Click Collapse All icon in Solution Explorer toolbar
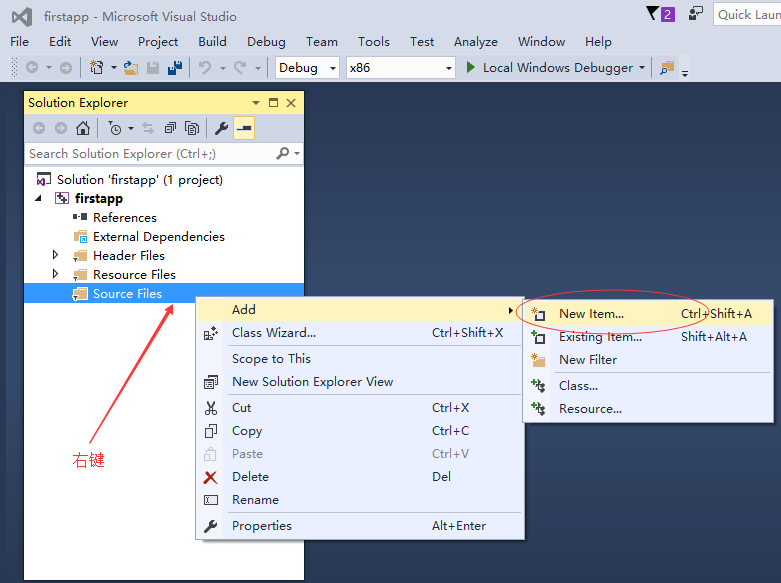 170,128
